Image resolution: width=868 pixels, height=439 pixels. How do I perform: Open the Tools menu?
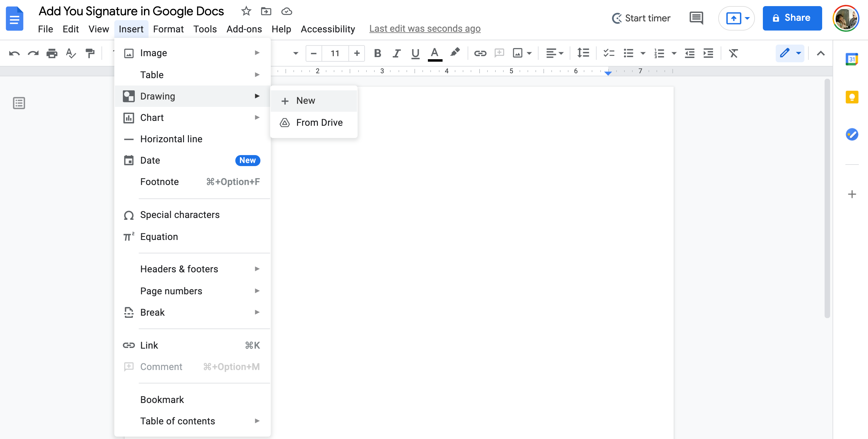(x=205, y=29)
